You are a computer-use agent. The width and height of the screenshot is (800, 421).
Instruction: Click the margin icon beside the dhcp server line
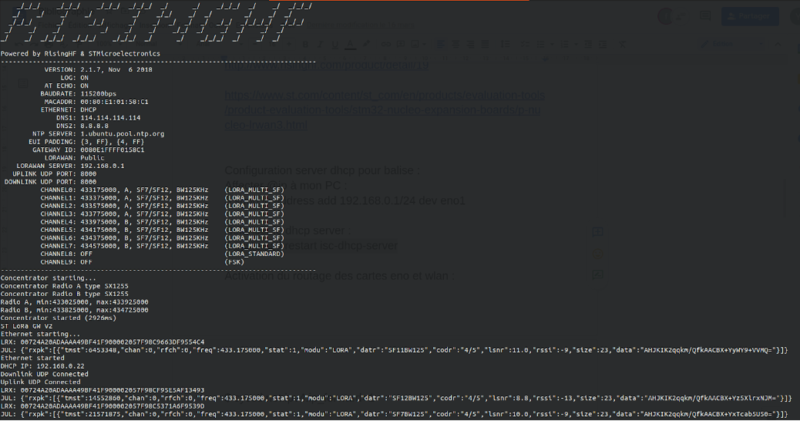(x=598, y=231)
